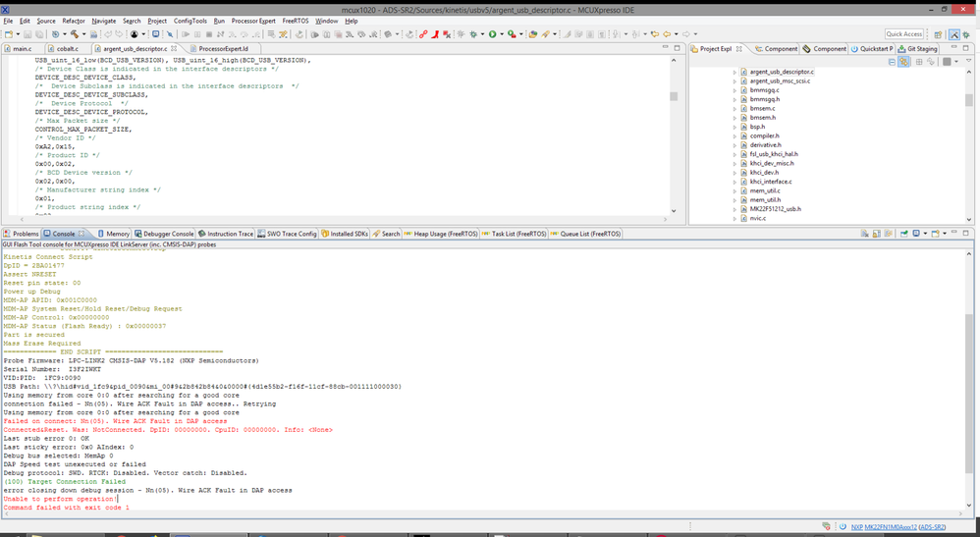Open the Instruction Trace tab
This screenshot has width=980, height=537.
coord(226,234)
